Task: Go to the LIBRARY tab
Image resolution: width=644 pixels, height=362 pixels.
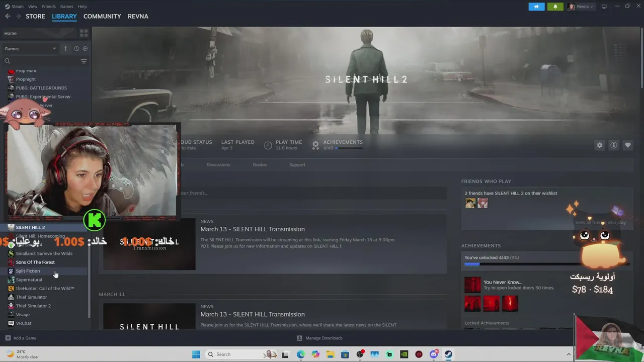Action: tap(64, 16)
